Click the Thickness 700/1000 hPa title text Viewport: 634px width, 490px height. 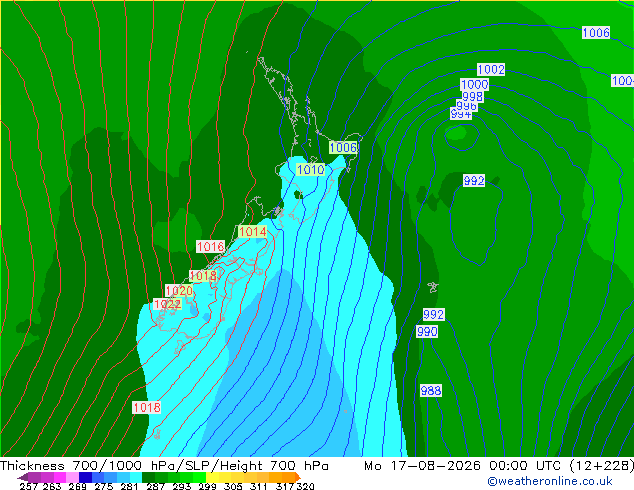click(x=88, y=466)
